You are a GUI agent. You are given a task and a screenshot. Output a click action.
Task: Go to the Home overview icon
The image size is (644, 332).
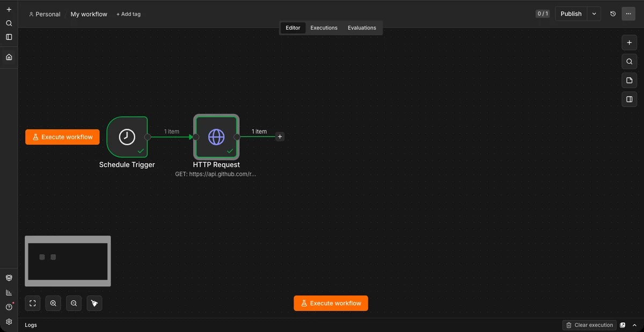(x=9, y=57)
